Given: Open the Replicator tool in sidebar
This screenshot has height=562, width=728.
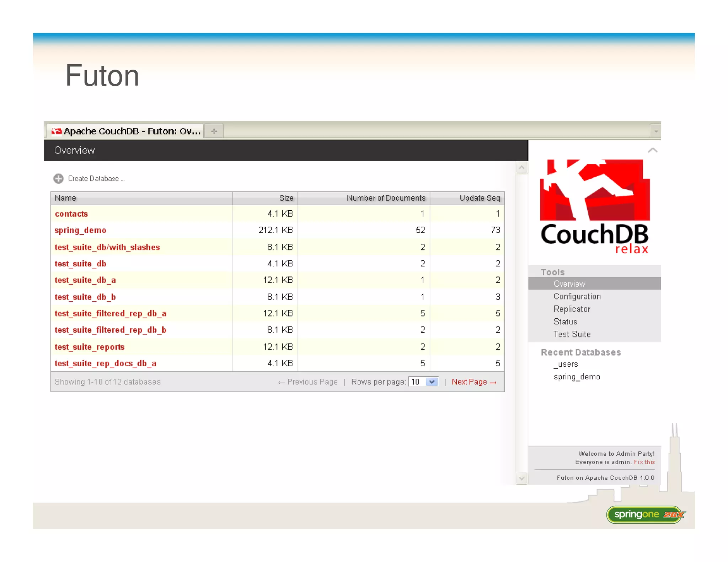Looking at the screenshot, I should click(x=572, y=309).
